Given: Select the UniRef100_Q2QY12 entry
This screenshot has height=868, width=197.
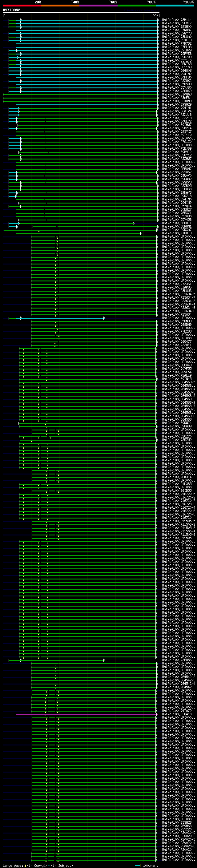Looking at the screenshot, I should (x=177, y=155).
